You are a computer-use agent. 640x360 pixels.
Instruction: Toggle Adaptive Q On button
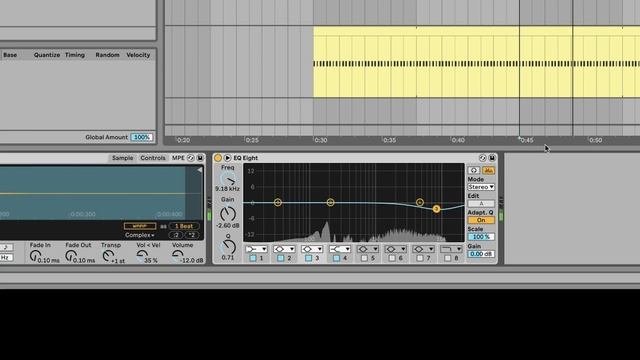click(x=481, y=220)
